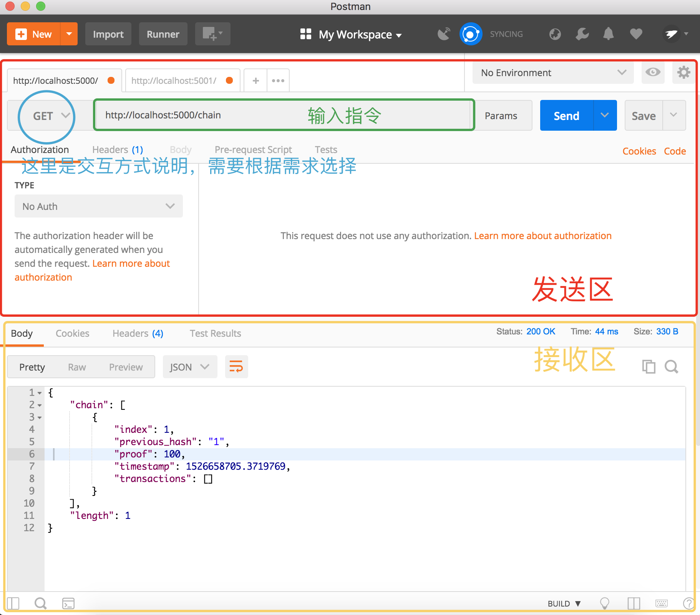Click the Params button

tap(501, 116)
